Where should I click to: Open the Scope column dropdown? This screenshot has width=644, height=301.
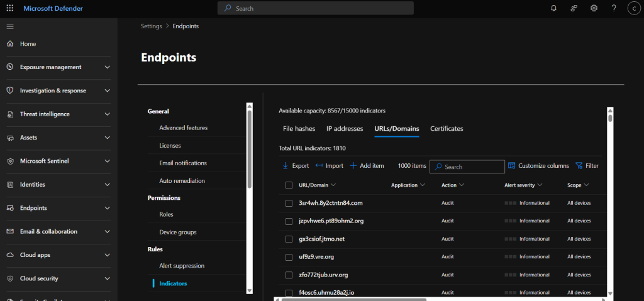(586, 185)
